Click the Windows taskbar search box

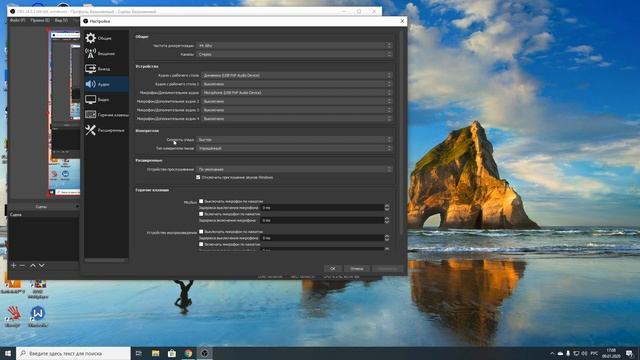tap(73, 353)
